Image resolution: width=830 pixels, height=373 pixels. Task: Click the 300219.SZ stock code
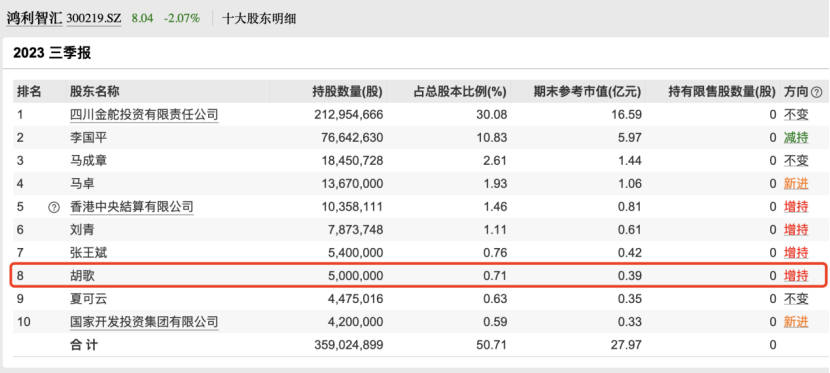point(94,19)
